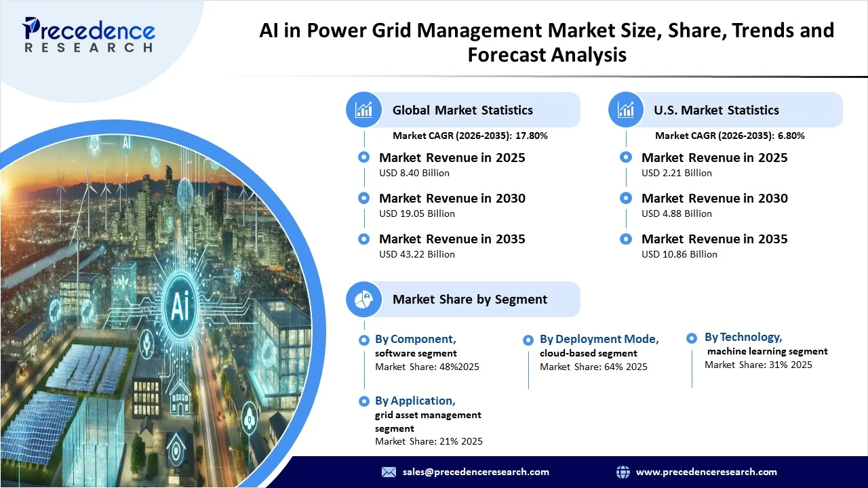Select the By Component label
The image size is (868, 488).
click(415, 339)
